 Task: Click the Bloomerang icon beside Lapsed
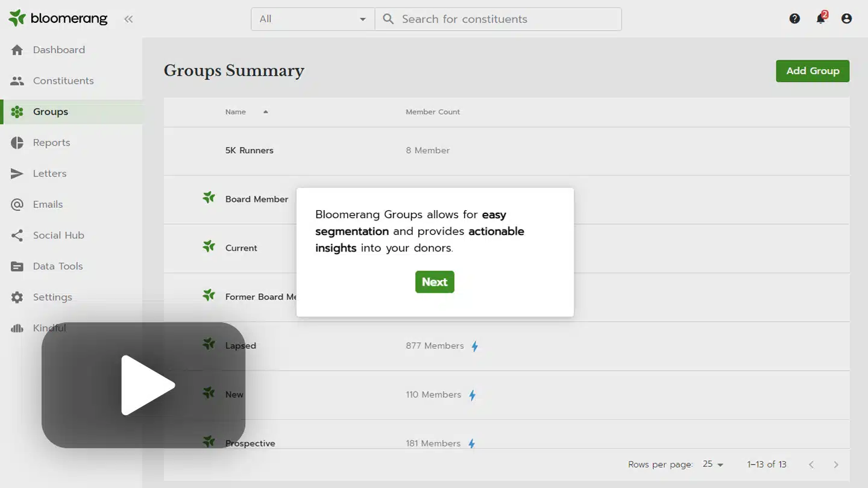click(x=209, y=344)
